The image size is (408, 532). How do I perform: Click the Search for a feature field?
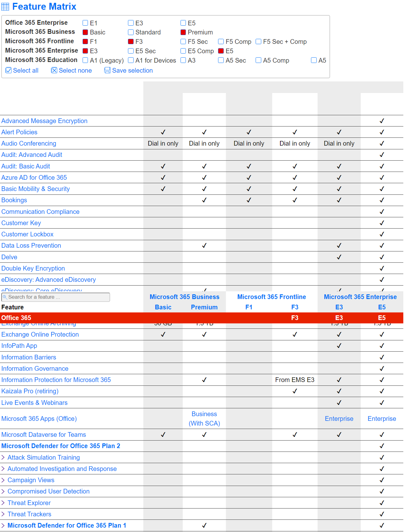click(x=56, y=297)
